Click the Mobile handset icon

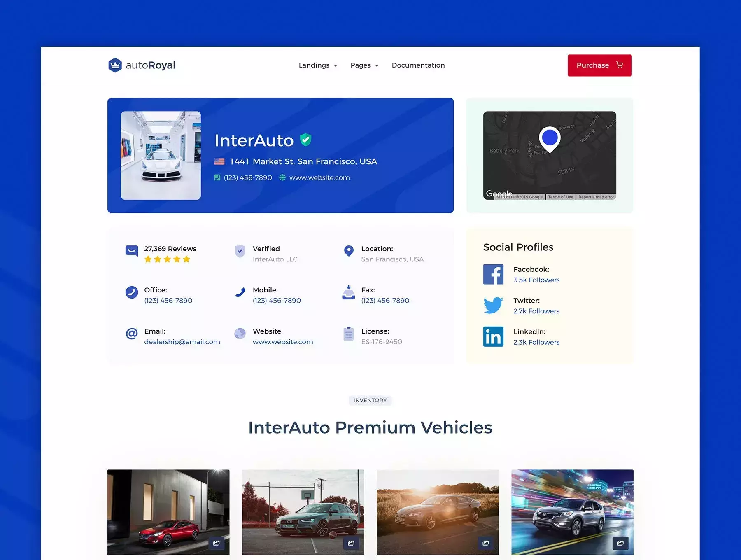(240, 292)
